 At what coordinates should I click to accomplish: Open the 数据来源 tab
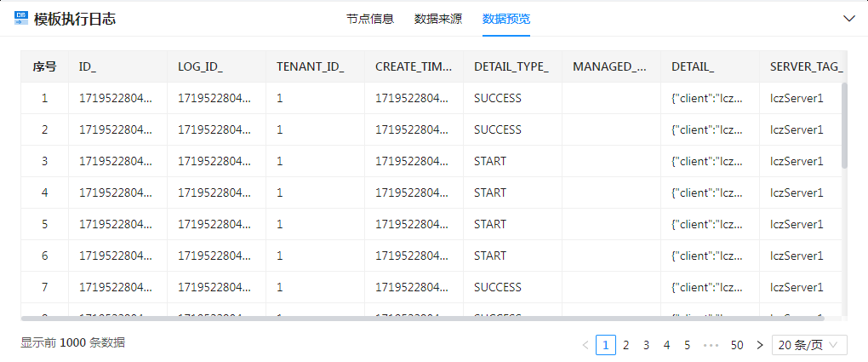pos(437,18)
